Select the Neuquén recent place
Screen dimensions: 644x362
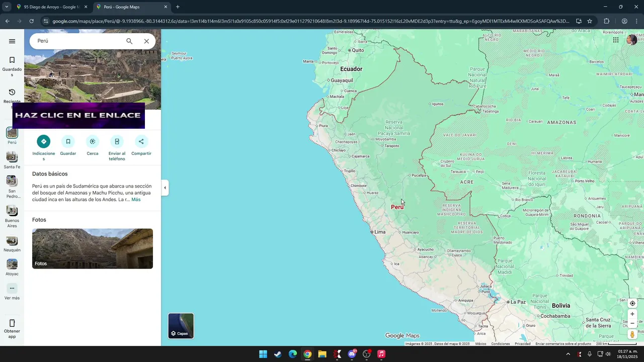tap(12, 240)
